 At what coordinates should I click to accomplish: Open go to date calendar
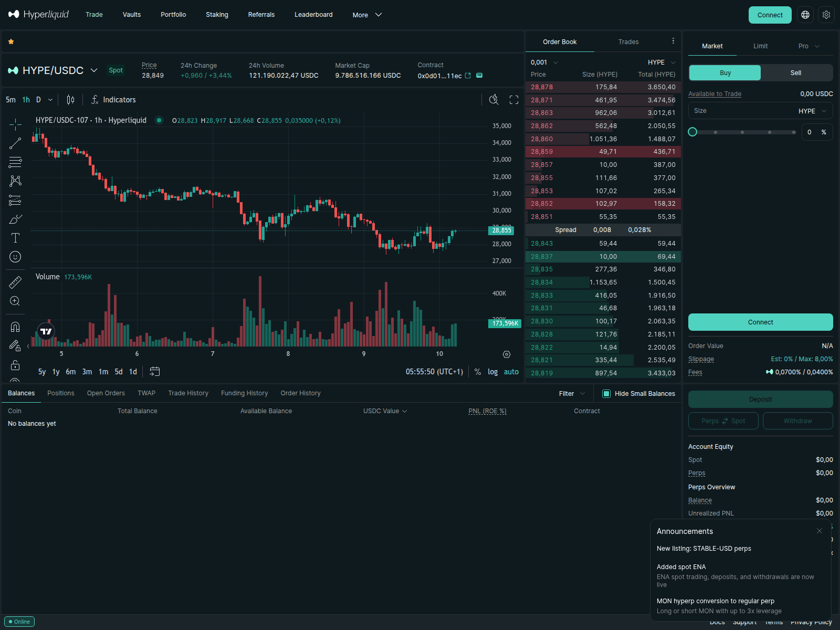click(154, 372)
